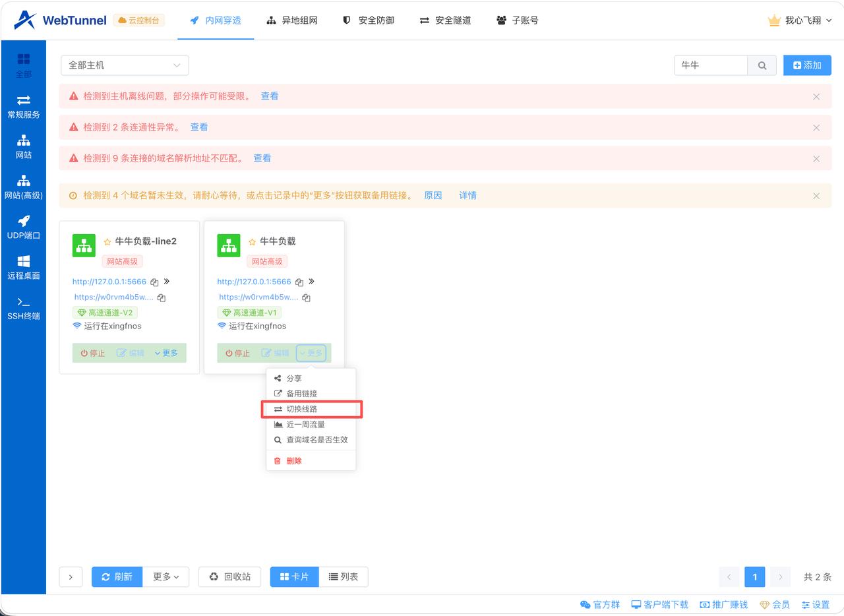Copy the http://127.0.0.1:5666 link on 牛牛负载

click(x=299, y=281)
